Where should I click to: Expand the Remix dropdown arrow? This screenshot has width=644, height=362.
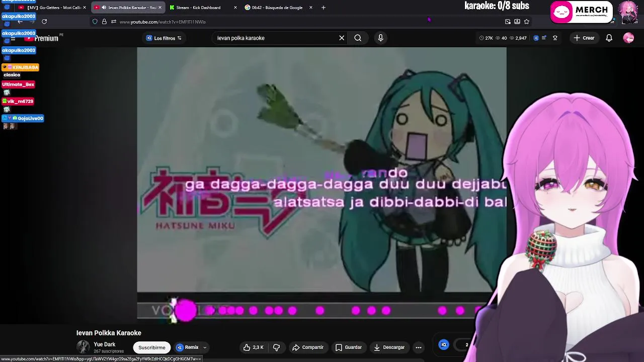pyautogui.click(x=205, y=347)
